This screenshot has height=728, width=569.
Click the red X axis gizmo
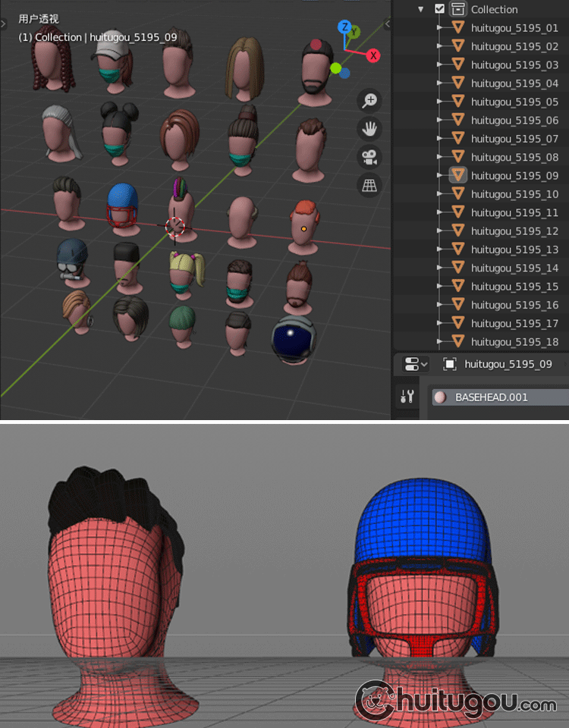pyautogui.click(x=373, y=55)
